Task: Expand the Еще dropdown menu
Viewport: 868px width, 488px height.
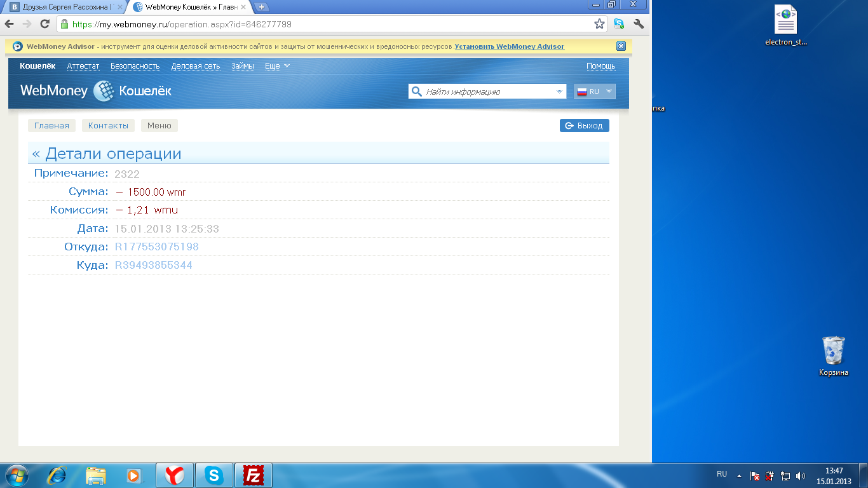Action: [277, 66]
